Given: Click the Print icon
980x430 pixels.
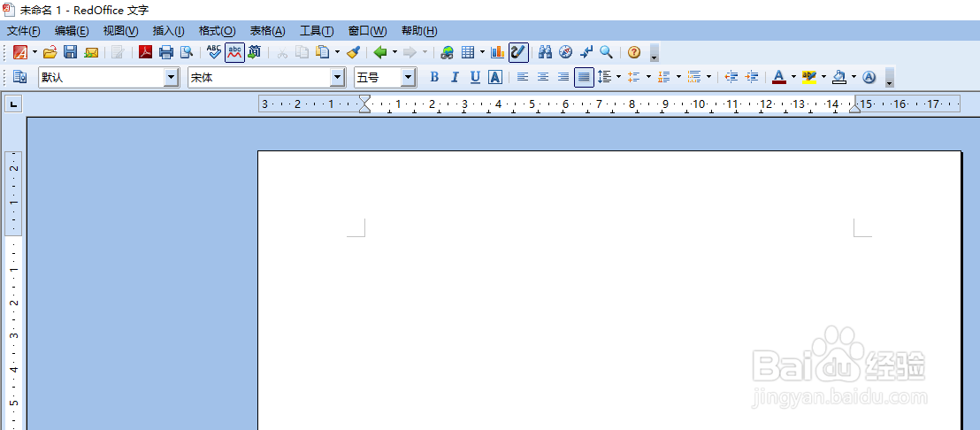Looking at the screenshot, I should (x=165, y=52).
